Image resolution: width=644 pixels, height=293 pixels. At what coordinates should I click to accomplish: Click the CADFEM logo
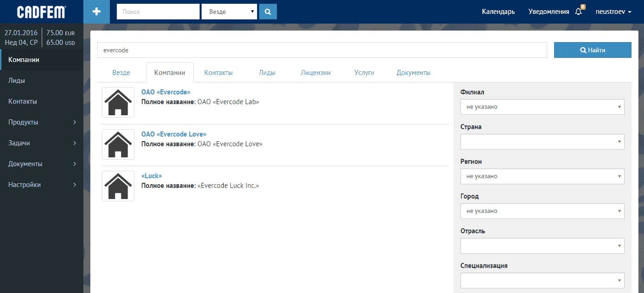point(41,12)
